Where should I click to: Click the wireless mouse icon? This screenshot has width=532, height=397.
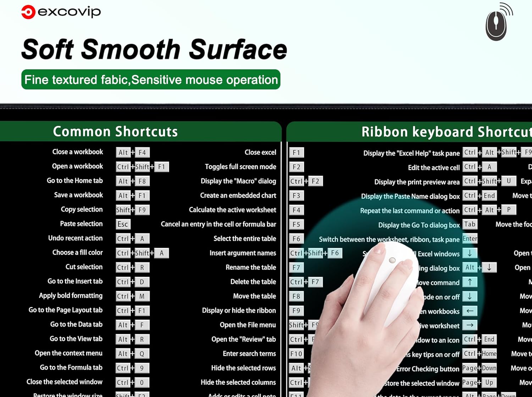499,22
